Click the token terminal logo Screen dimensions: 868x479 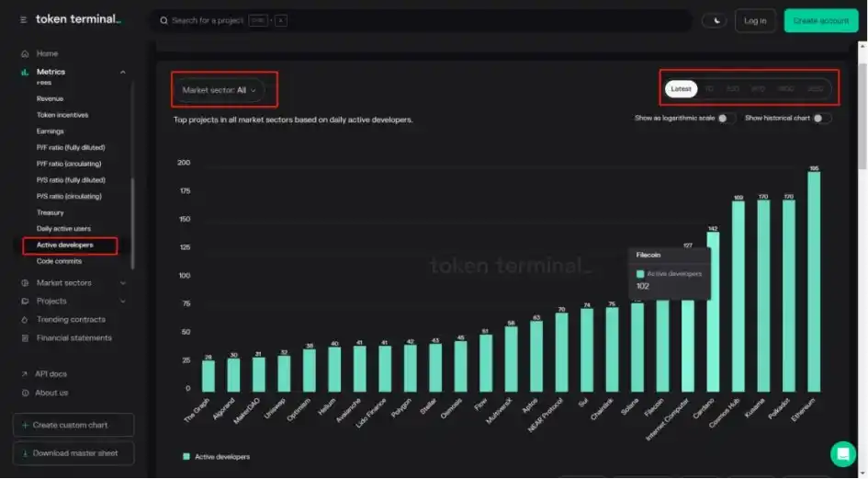(x=78, y=19)
